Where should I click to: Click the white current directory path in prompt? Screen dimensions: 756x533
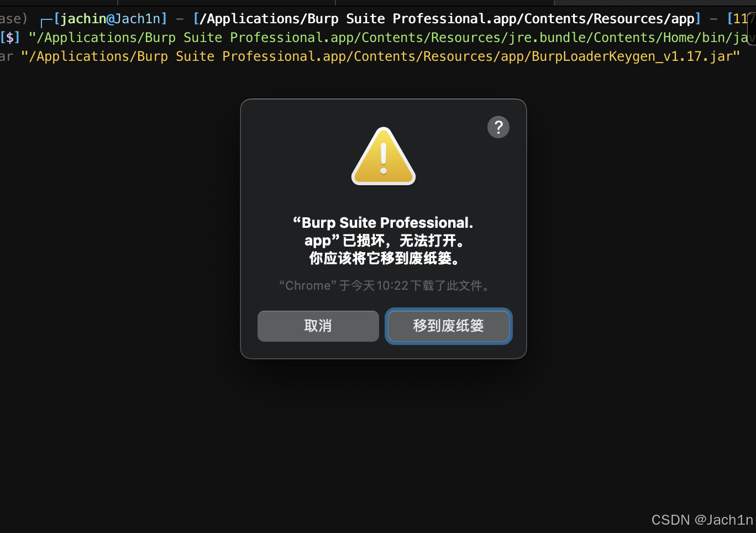[x=447, y=19]
